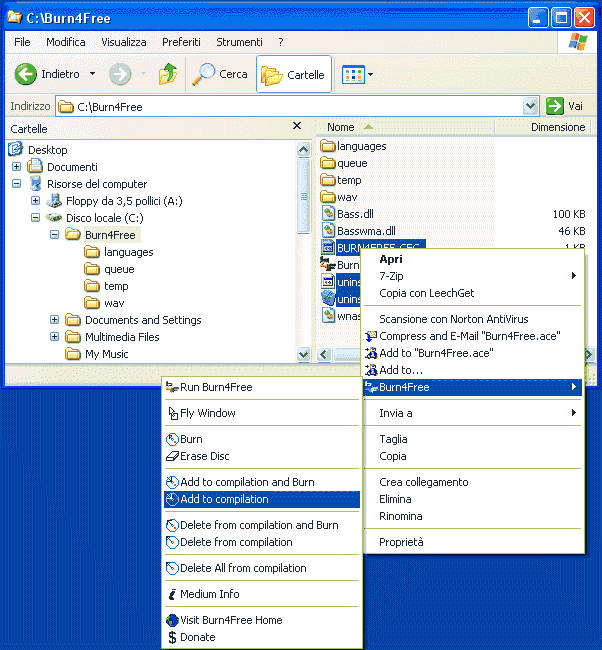Click the green Forward arrow icon

tap(120, 74)
